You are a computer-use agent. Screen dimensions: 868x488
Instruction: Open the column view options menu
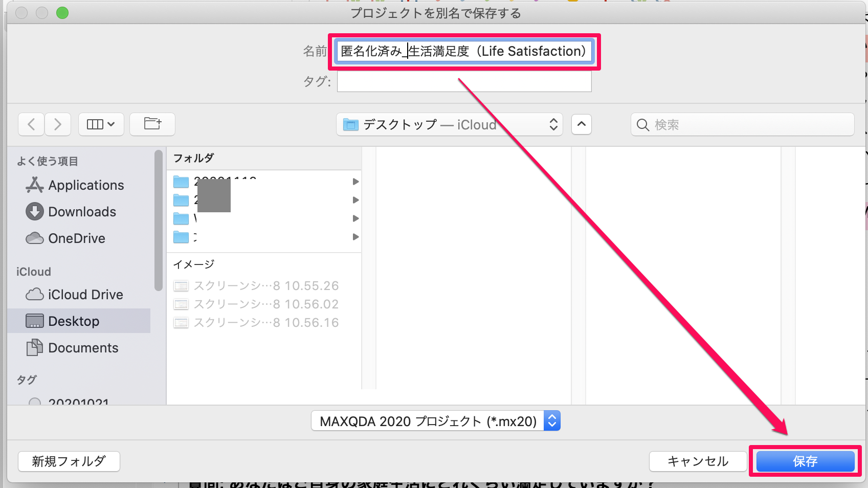[101, 124]
